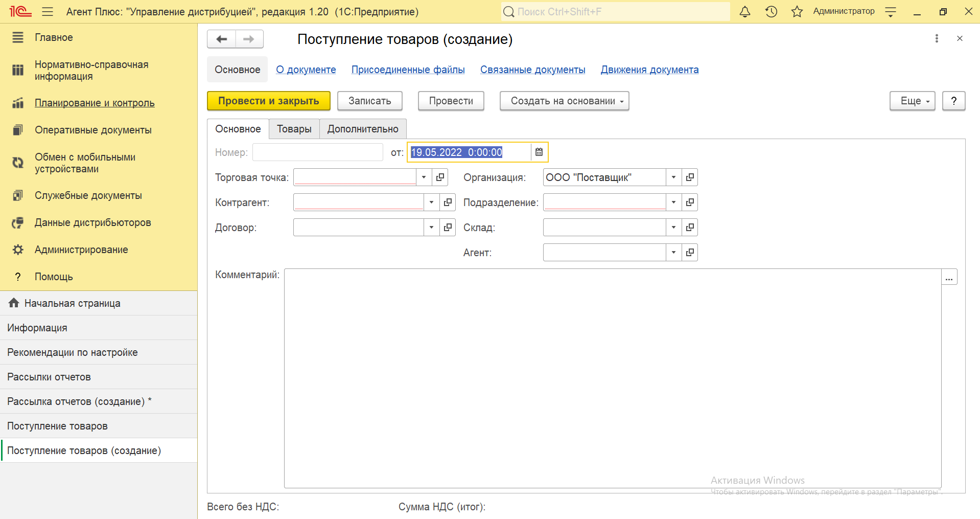Open Создать на основании dropdown
The height and width of the screenshot is (519, 980).
tap(564, 101)
